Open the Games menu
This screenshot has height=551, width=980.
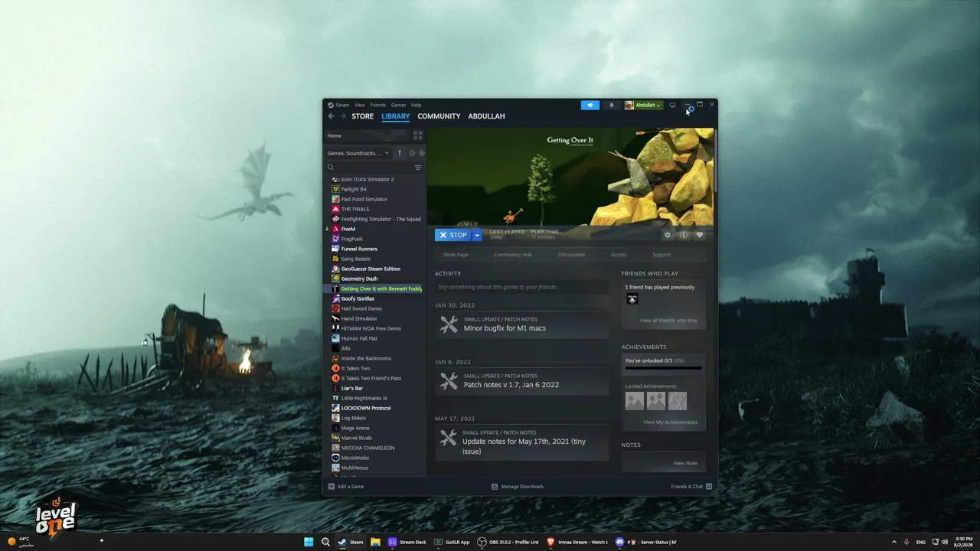click(398, 105)
